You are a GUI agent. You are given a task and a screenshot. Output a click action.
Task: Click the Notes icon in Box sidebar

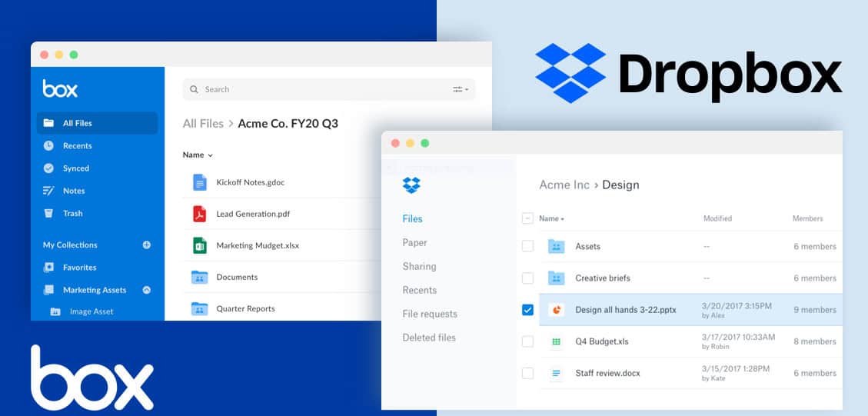pos(48,191)
